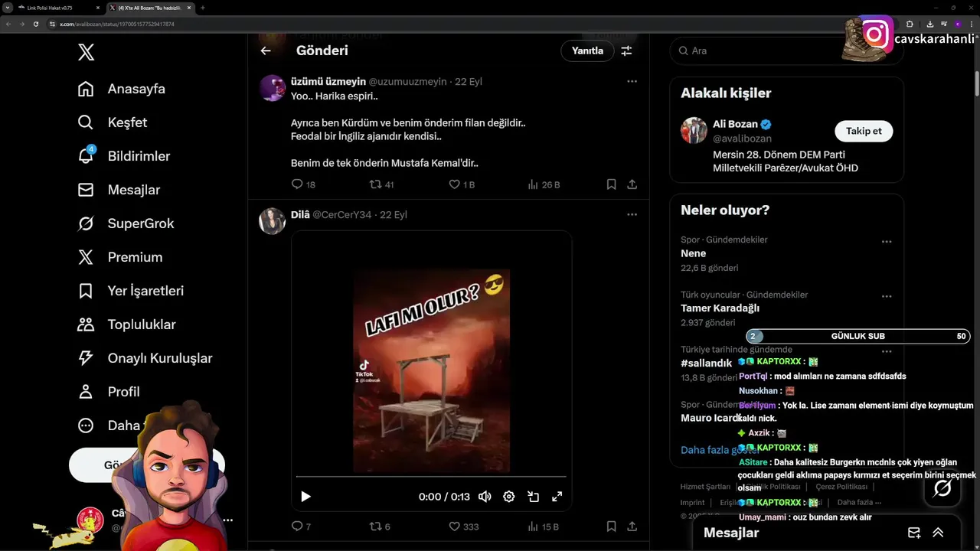Open more options on Dilâ post
Screen dimensions: 980x551
pos(632,214)
